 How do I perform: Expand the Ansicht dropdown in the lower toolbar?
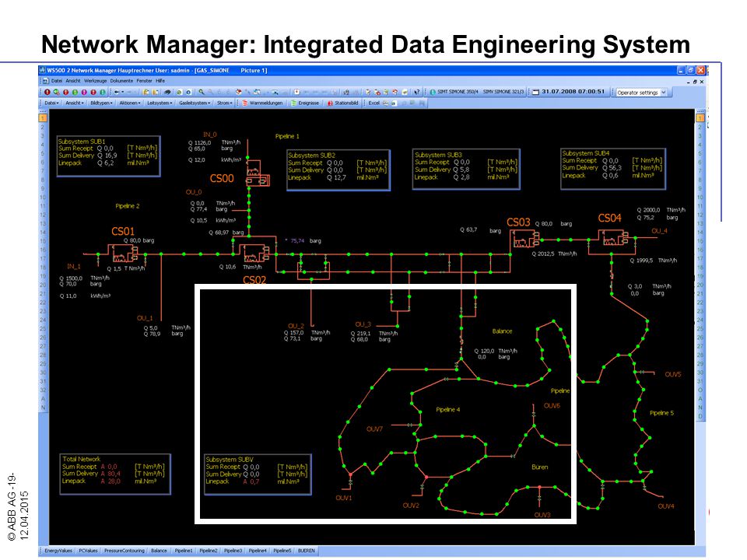pos(75,103)
